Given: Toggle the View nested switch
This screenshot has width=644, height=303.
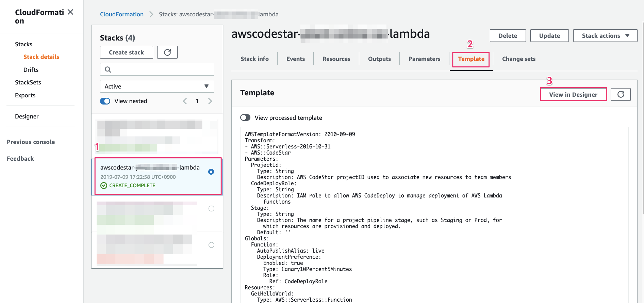Looking at the screenshot, I should tap(105, 101).
